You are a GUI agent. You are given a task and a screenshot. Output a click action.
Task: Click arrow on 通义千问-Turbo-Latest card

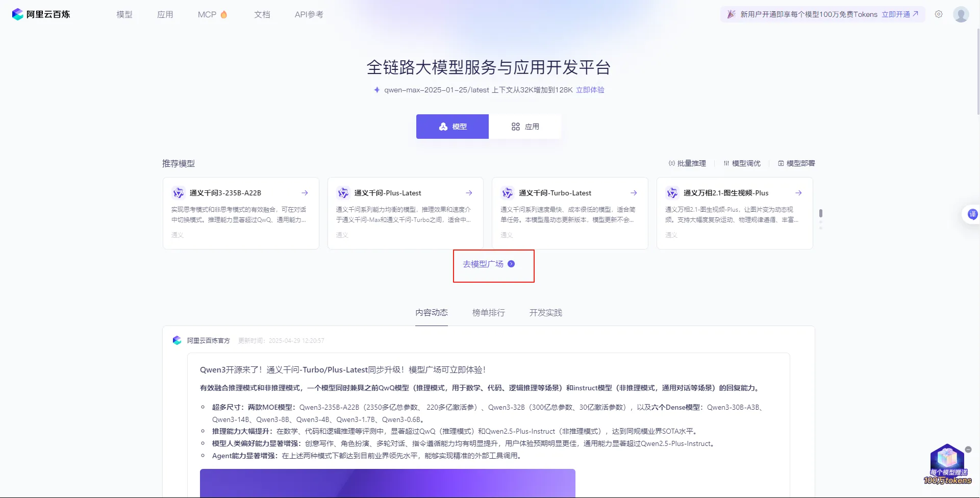pos(634,193)
